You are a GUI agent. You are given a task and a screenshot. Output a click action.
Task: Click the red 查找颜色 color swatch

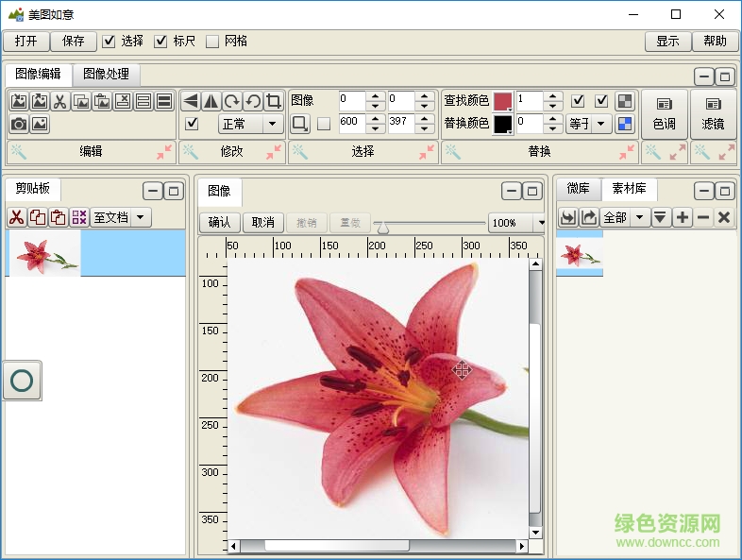(x=502, y=101)
